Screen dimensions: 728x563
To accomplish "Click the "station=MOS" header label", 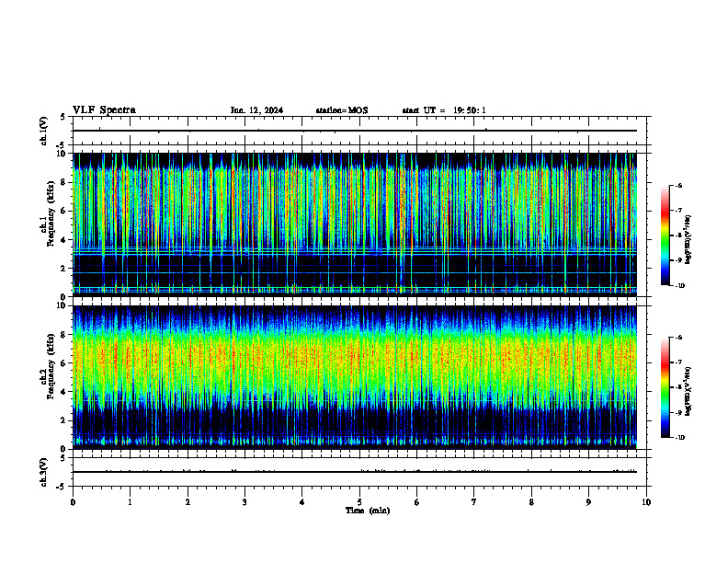I will pos(342,110).
